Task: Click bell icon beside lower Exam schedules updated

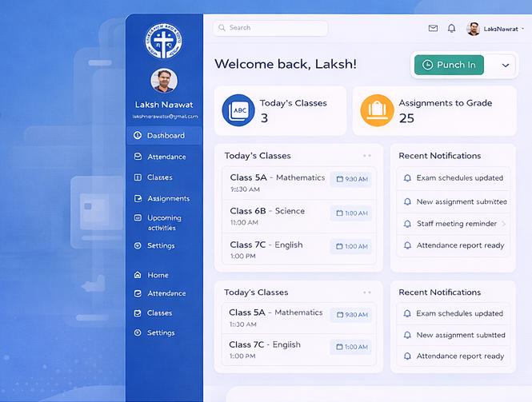Action: (x=407, y=313)
